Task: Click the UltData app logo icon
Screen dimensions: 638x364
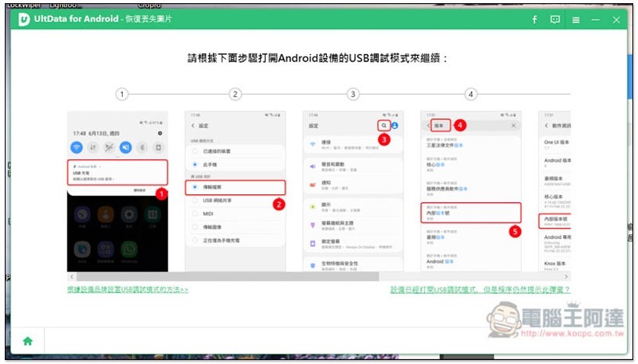Action: click(25, 19)
